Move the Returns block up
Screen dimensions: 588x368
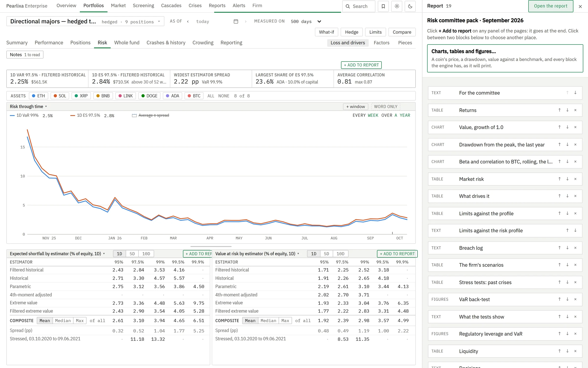tap(560, 110)
